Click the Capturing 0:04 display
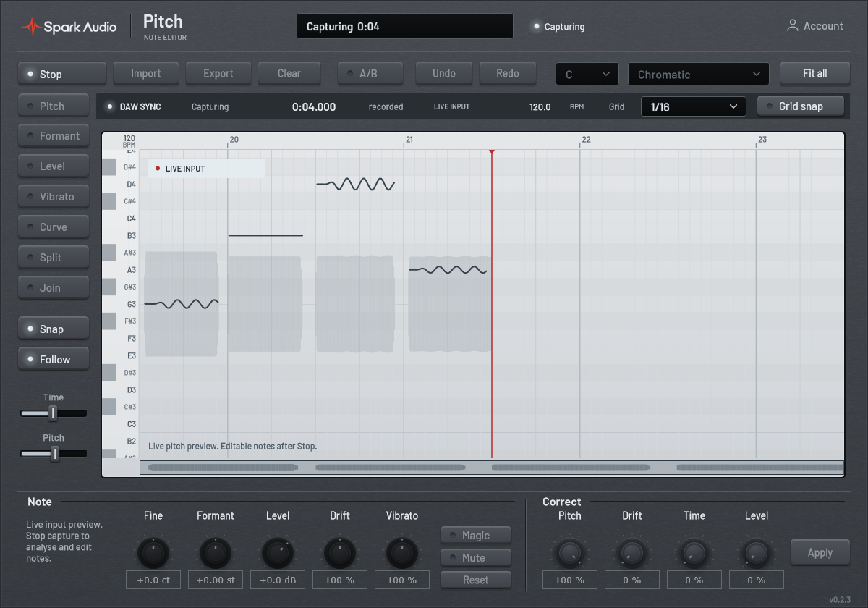Screen dimensions: 868x608 tap(405, 26)
